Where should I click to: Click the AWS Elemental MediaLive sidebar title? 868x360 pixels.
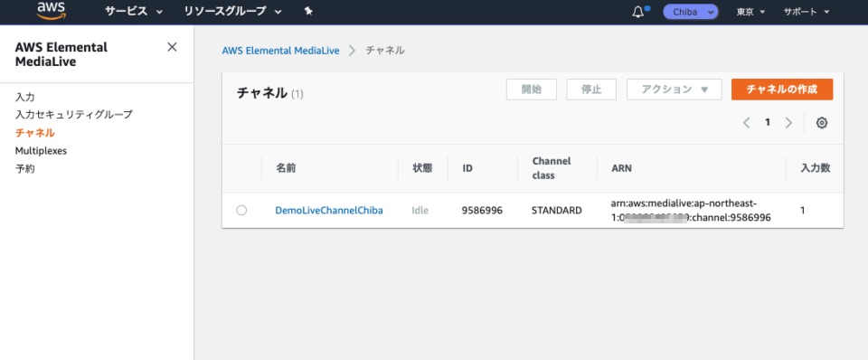pos(61,54)
